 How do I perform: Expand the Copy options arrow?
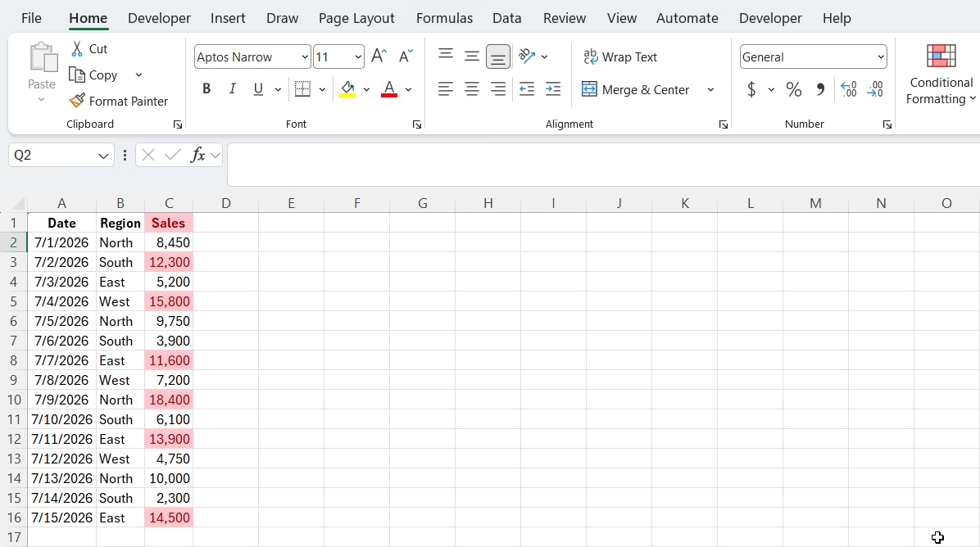click(x=138, y=75)
